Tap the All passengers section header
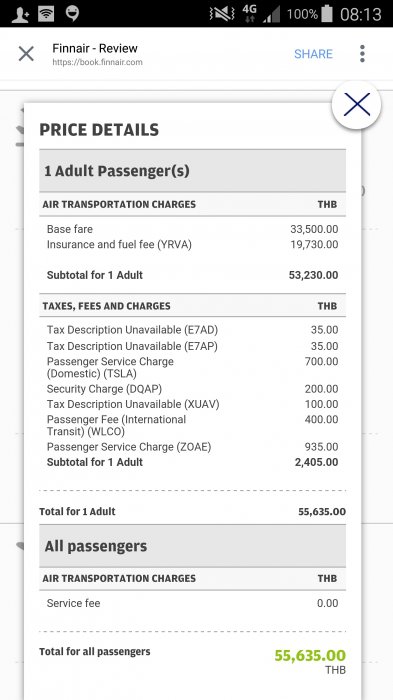393x700 pixels. coord(192,546)
